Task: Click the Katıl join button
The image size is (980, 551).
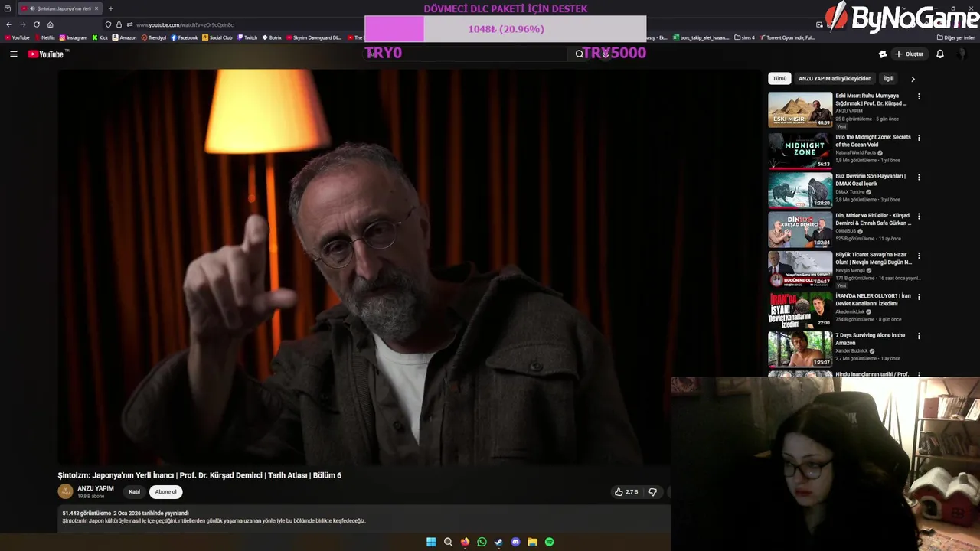Action: point(135,492)
